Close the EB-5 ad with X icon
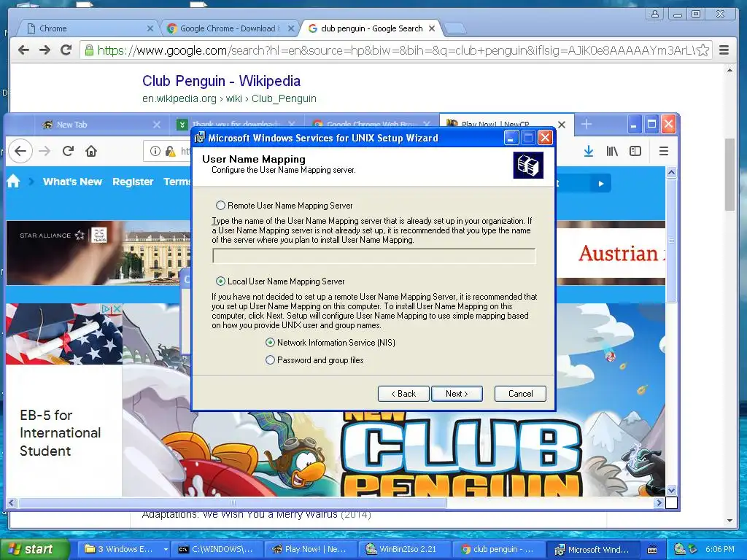Image resolution: width=747 pixels, height=560 pixels. coord(116,309)
